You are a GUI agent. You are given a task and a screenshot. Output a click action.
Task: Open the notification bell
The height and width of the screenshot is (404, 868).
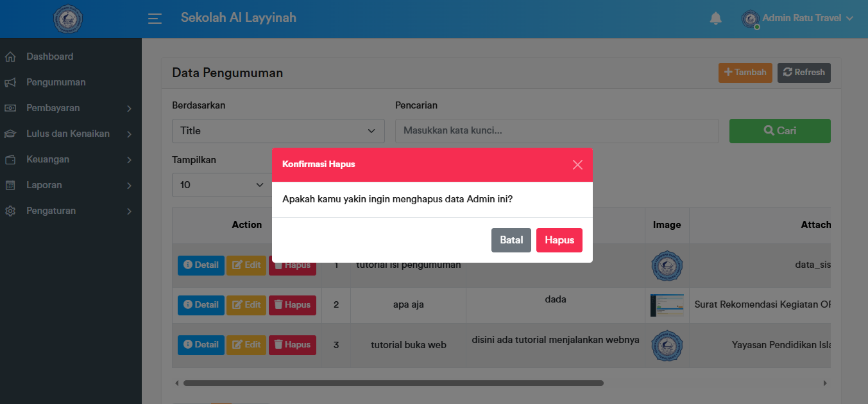[x=716, y=19]
